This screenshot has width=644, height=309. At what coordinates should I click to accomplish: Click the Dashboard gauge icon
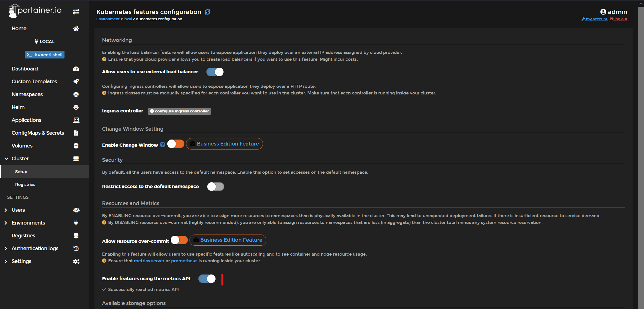click(x=76, y=69)
